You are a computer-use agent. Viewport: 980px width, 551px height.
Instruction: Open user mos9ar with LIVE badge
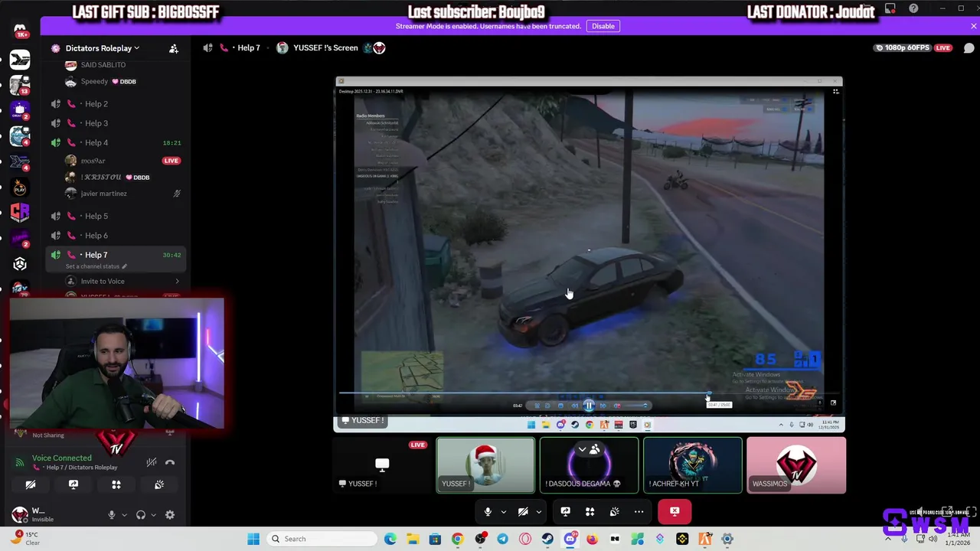[x=122, y=161]
